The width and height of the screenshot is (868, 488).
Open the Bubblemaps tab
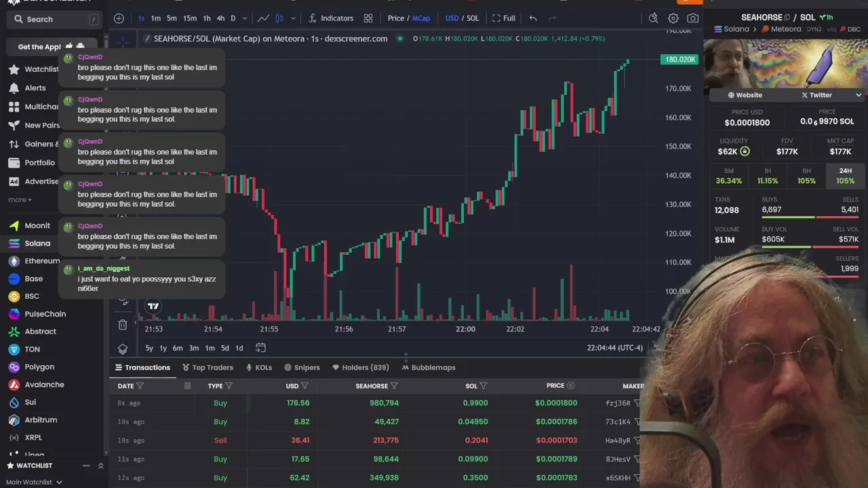point(429,367)
